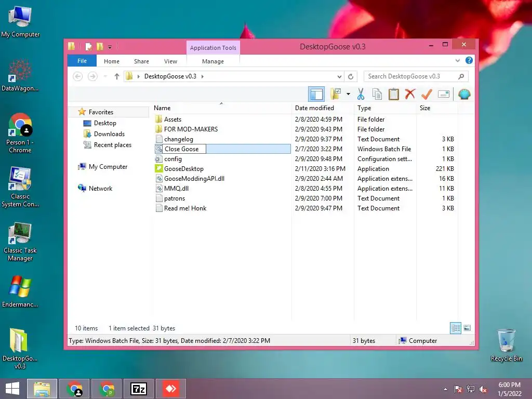Expand the breadcrumb arrow after DesktopGoose v0.3

[203, 76]
